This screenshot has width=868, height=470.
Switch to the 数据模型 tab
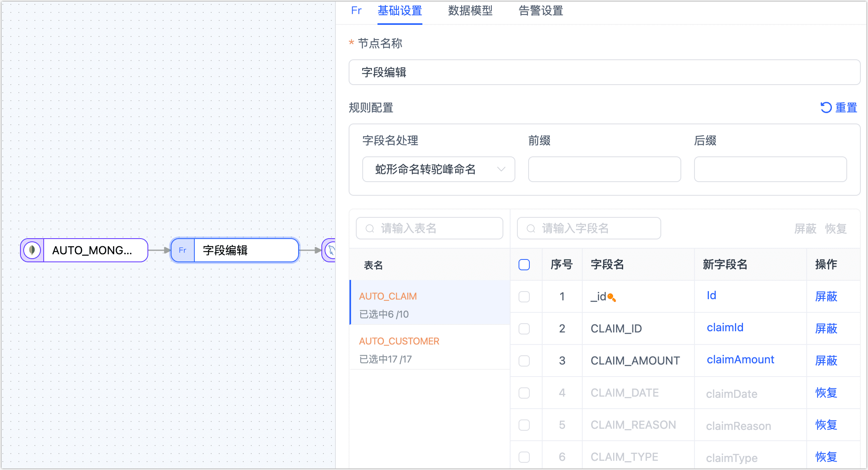coord(470,11)
